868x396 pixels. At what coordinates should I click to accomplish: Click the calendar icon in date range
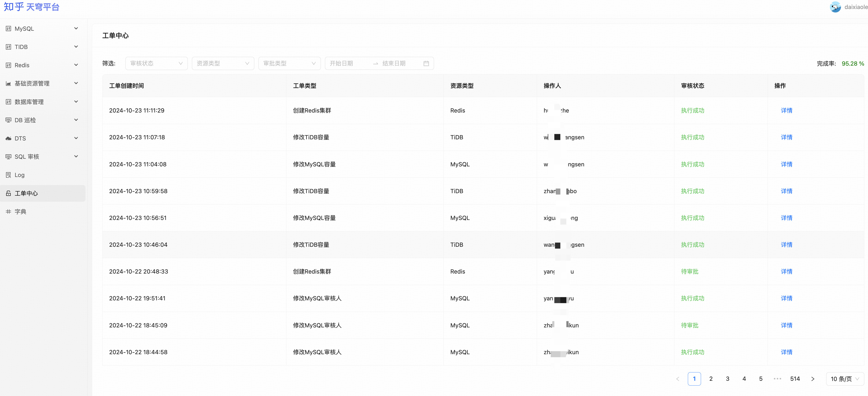click(x=426, y=63)
